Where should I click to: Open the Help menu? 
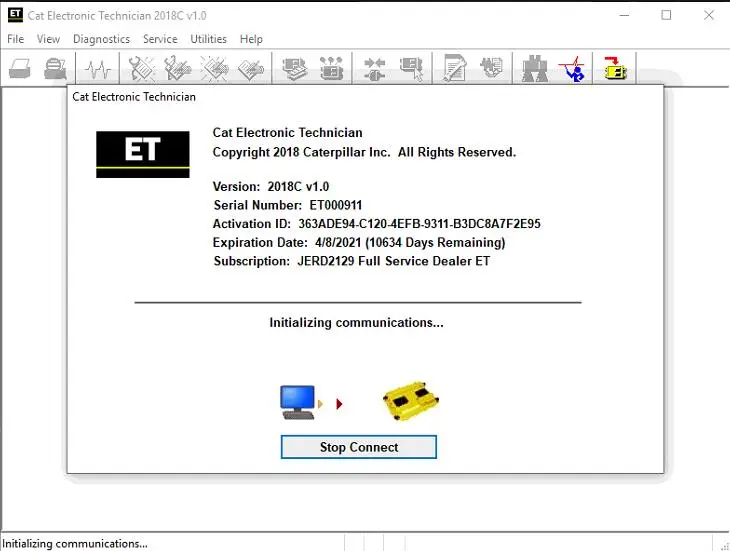click(x=251, y=39)
